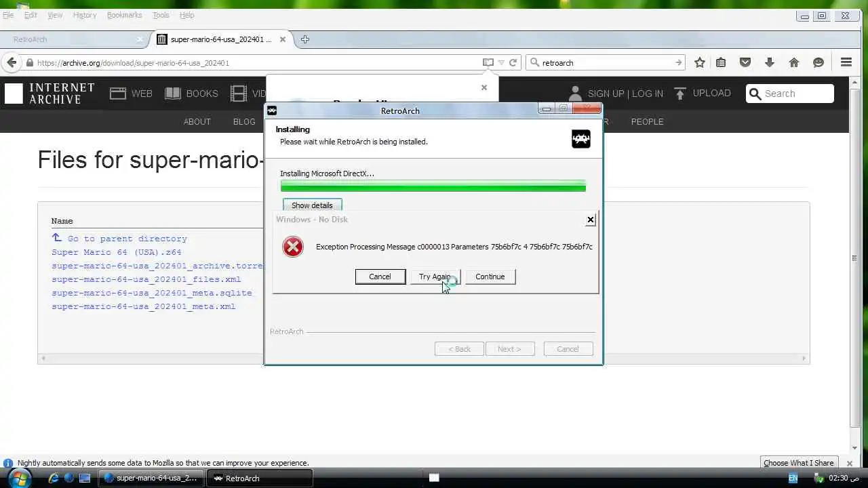Click Choose What I Share button
The height and width of the screenshot is (488, 868).
click(x=798, y=463)
